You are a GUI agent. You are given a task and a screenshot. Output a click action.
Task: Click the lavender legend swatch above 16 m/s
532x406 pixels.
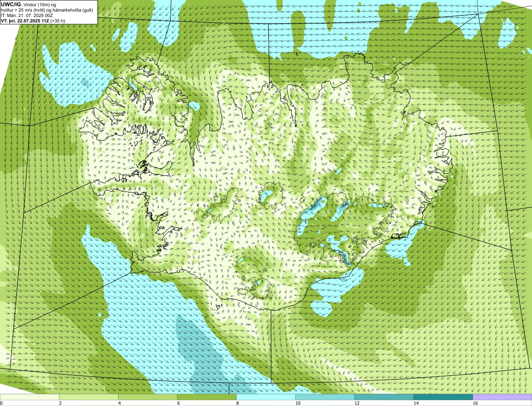pyautogui.click(x=502, y=397)
